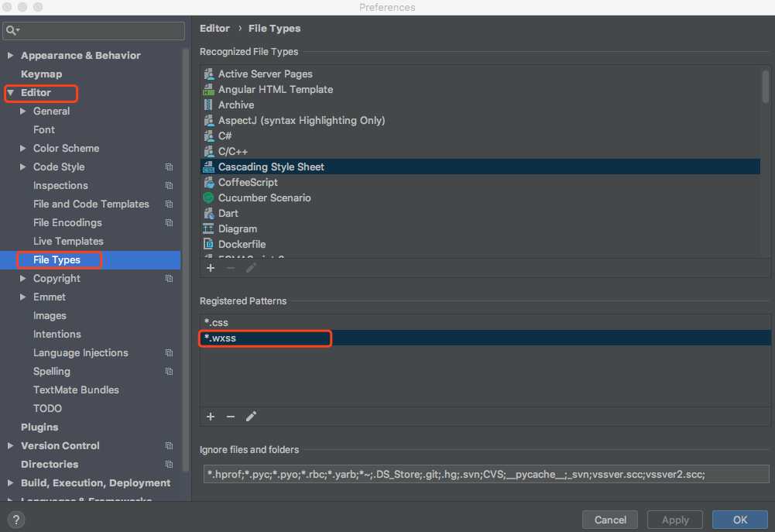The width and height of the screenshot is (775, 532).
Task: Click the settings search field
Action: coord(94,31)
